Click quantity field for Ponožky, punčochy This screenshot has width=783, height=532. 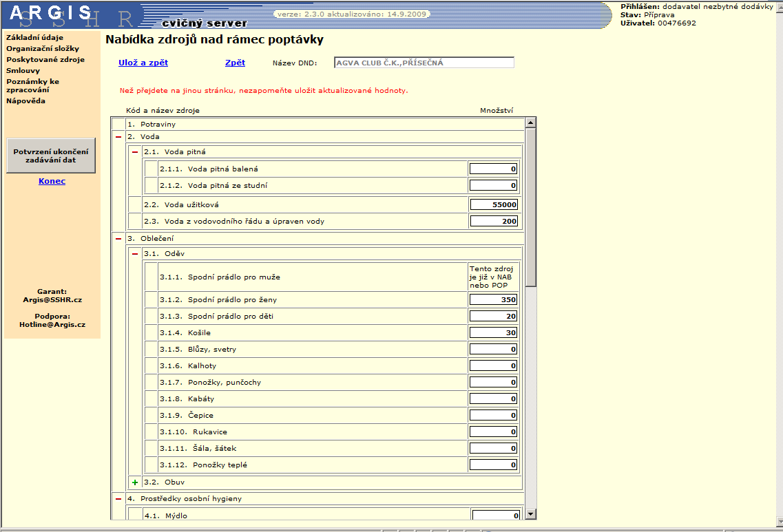(x=493, y=382)
